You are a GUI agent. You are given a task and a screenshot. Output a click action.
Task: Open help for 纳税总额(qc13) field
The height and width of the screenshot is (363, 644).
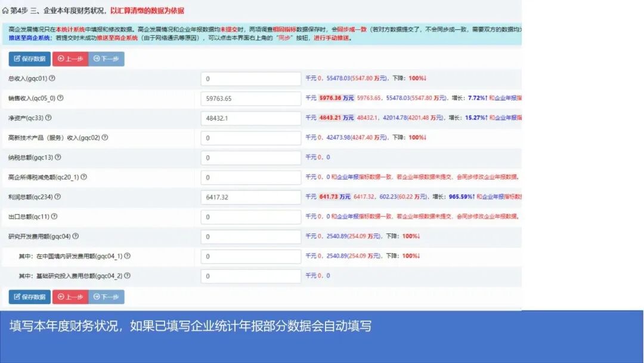[x=58, y=158]
